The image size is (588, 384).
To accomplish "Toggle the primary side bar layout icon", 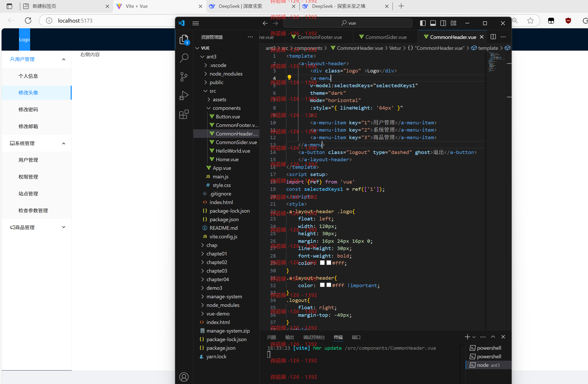I will (423, 23).
